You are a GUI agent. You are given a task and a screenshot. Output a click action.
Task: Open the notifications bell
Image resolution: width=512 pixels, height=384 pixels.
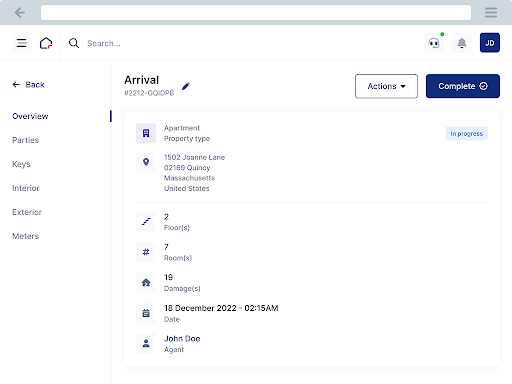462,43
